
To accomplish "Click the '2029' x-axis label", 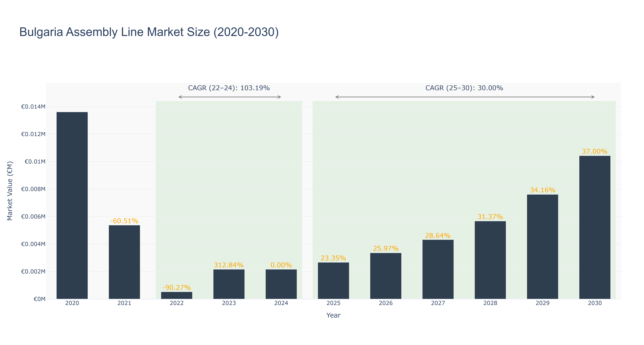I will pos(542,303).
